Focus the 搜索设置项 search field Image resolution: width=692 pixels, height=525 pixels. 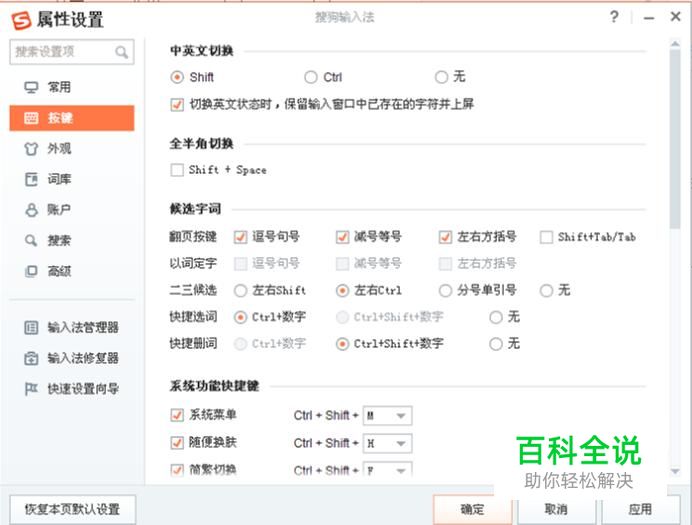coord(71,52)
